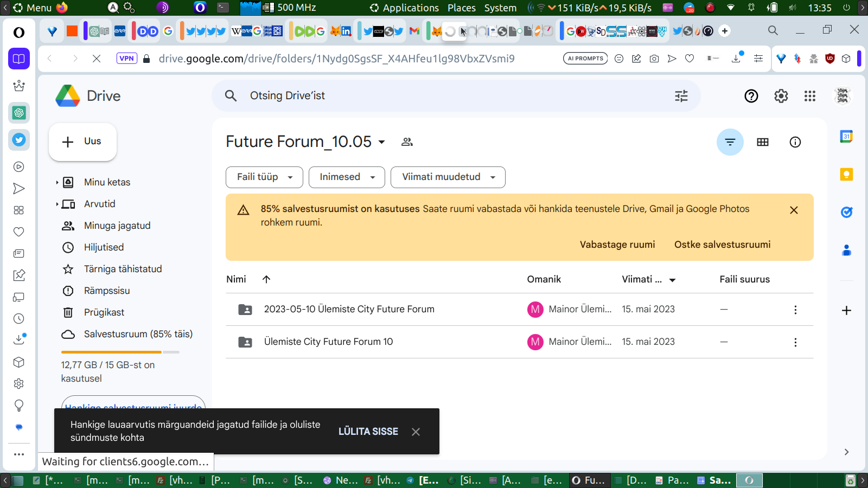Click the storage usage progress bar
This screenshot has width=868, height=488.
120,352
